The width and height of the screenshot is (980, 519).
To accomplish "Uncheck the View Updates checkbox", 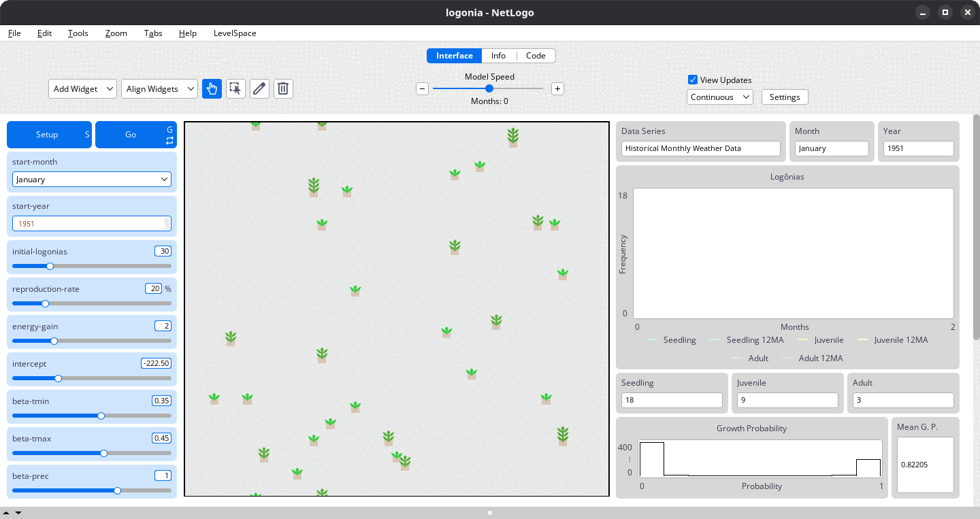I will (693, 80).
